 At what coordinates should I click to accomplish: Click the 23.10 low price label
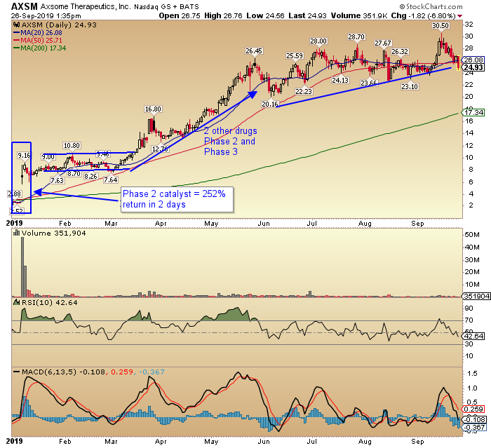(x=410, y=86)
